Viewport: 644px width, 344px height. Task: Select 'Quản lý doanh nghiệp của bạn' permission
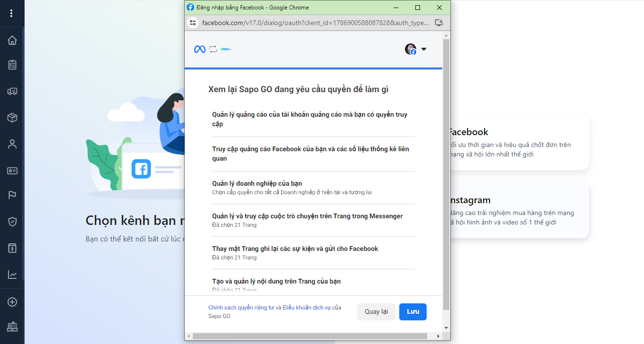pos(257,183)
